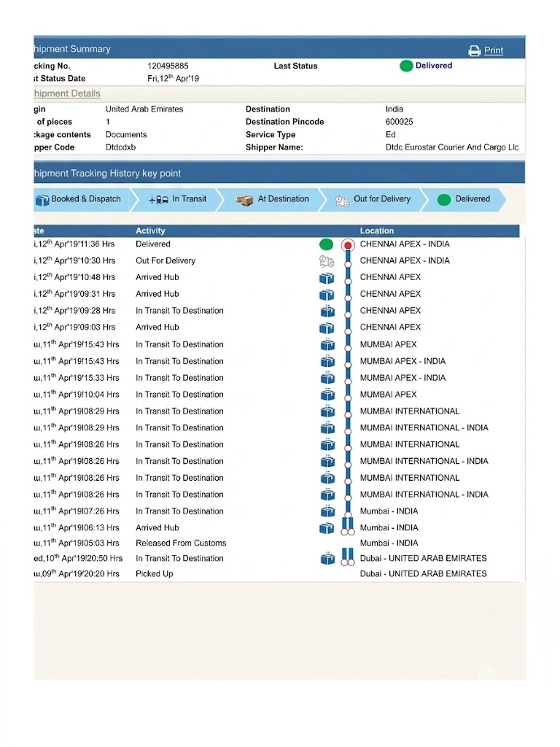Select the Out for Delivery stage
The width and height of the screenshot is (560, 747).
(x=373, y=199)
